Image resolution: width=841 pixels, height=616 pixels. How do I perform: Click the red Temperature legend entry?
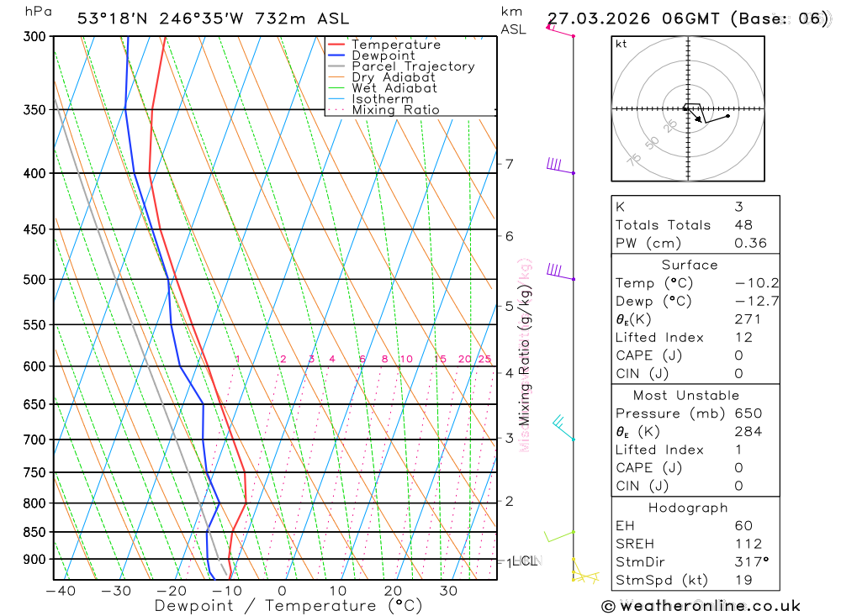tap(384, 45)
